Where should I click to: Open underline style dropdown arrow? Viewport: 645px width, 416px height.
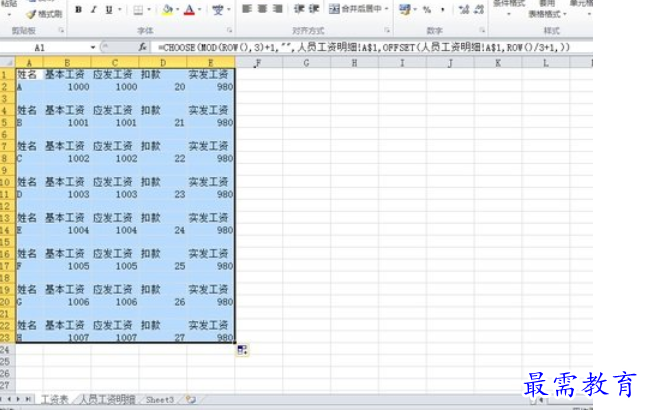pos(120,9)
